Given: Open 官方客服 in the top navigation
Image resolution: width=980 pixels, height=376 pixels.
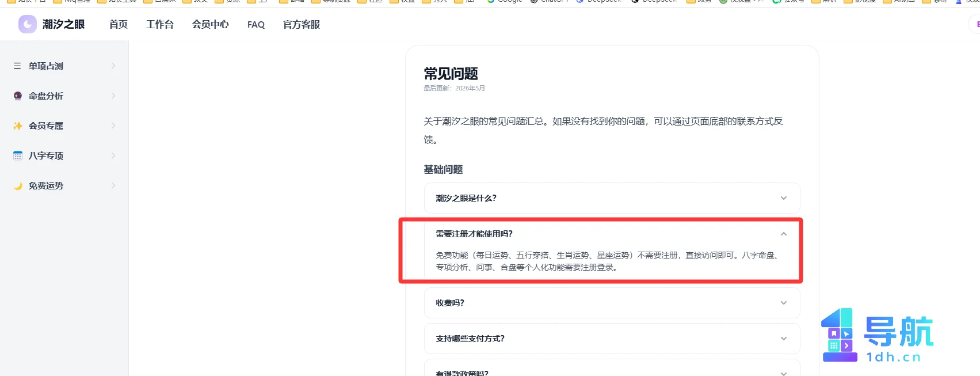Looking at the screenshot, I should (x=302, y=24).
